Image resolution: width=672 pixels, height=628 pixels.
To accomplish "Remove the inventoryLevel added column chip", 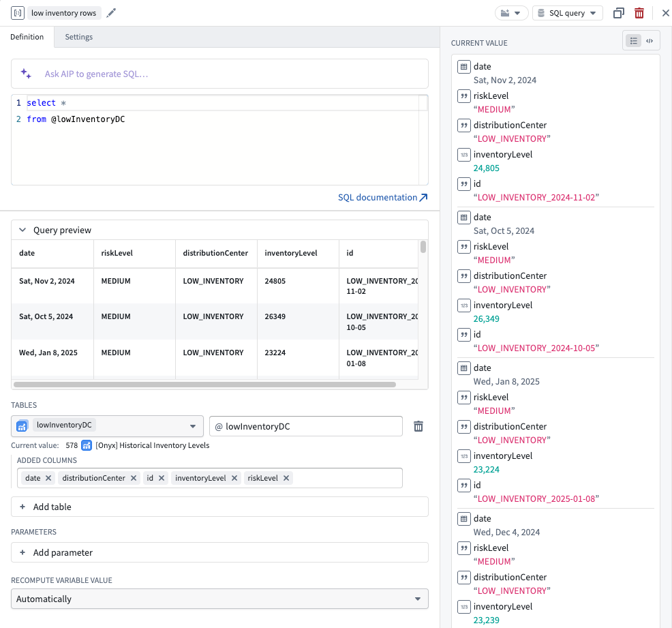I will tap(234, 478).
